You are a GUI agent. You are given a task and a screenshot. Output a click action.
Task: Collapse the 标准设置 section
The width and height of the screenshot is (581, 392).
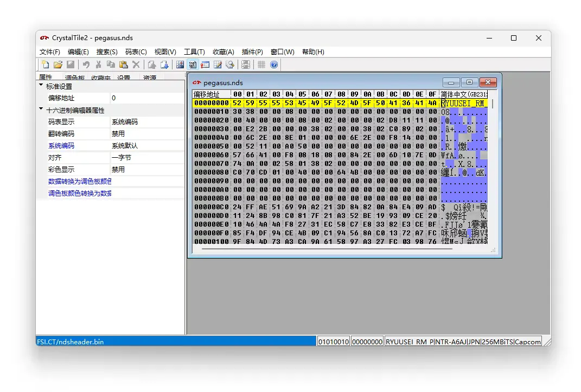(41, 86)
